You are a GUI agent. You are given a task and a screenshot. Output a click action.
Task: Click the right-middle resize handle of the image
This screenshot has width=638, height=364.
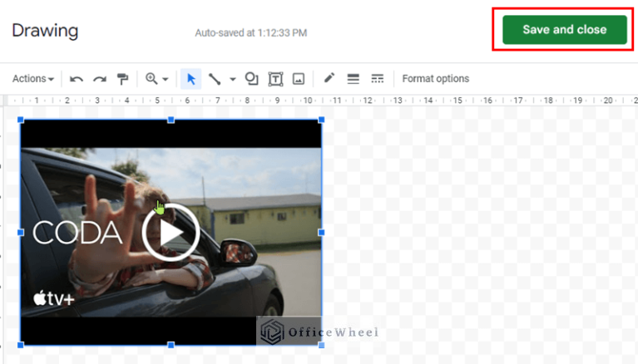(321, 232)
